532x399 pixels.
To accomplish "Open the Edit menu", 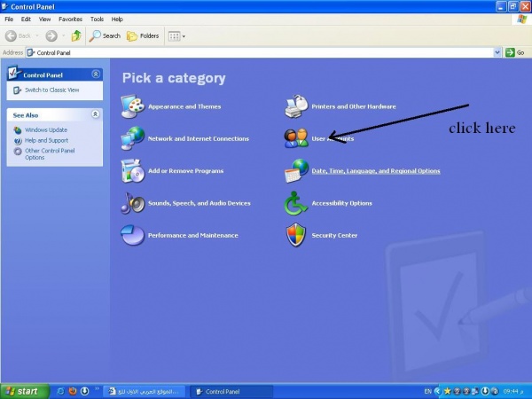I will pos(26,20).
